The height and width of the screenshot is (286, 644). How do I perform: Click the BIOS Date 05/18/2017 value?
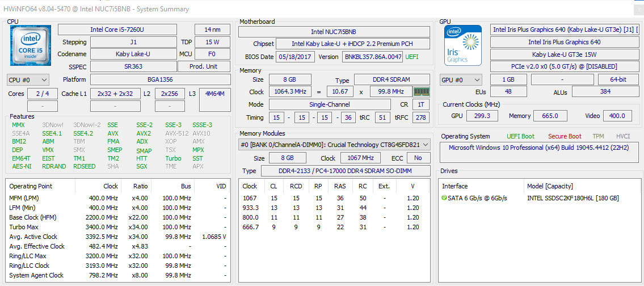point(295,57)
